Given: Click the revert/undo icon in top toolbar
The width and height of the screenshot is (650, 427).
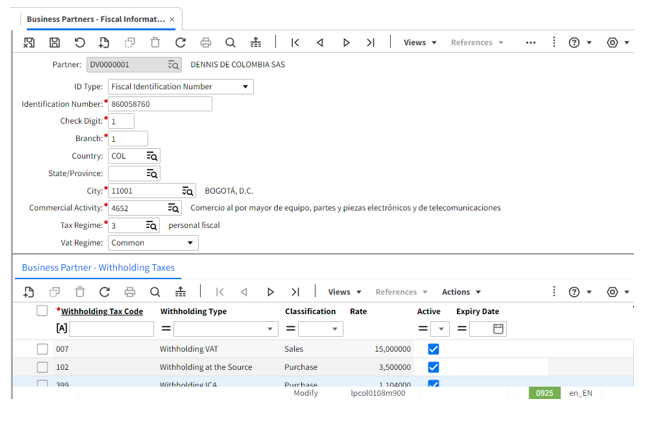Looking at the screenshot, I should click(x=80, y=43).
